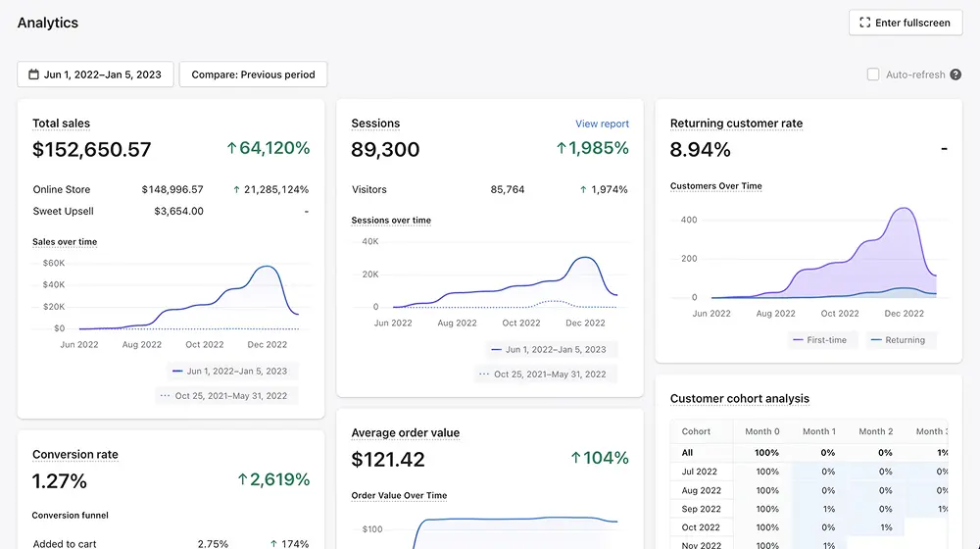Enable the Auto-refresh checkbox
980x549 pixels.
(873, 75)
